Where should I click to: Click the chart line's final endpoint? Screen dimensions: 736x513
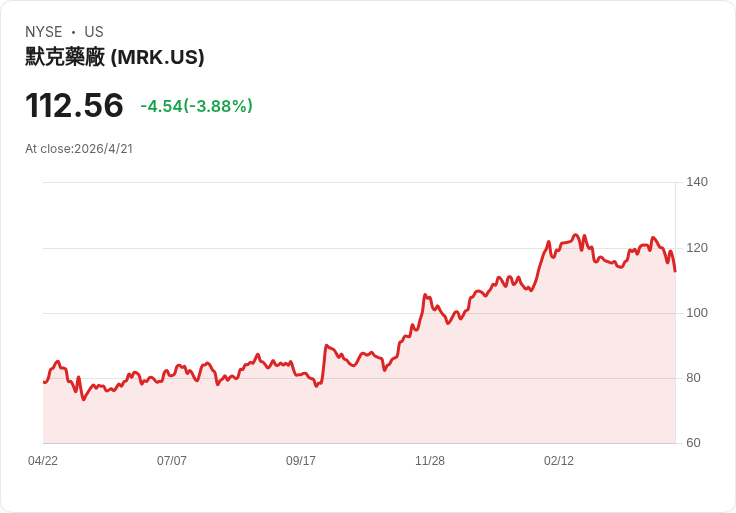tap(675, 271)
